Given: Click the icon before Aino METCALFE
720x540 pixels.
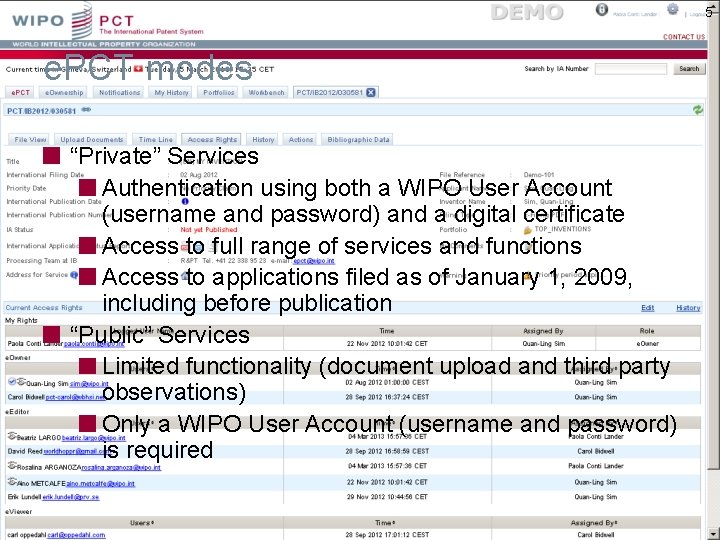Looking at the screenshot, I should pyautogui.click(x=12, y=481).
